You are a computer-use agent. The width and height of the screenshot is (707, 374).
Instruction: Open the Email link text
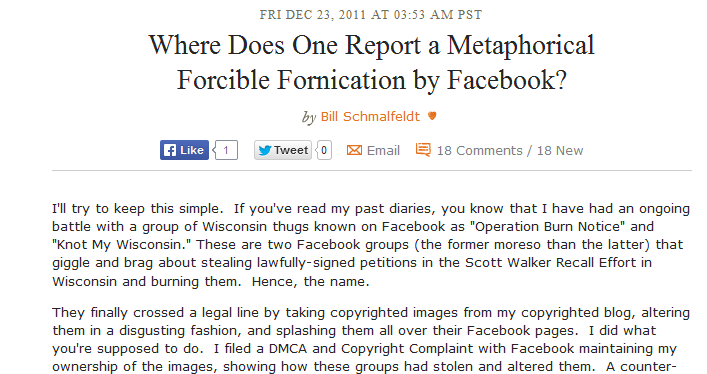click(x=383, y=150)
